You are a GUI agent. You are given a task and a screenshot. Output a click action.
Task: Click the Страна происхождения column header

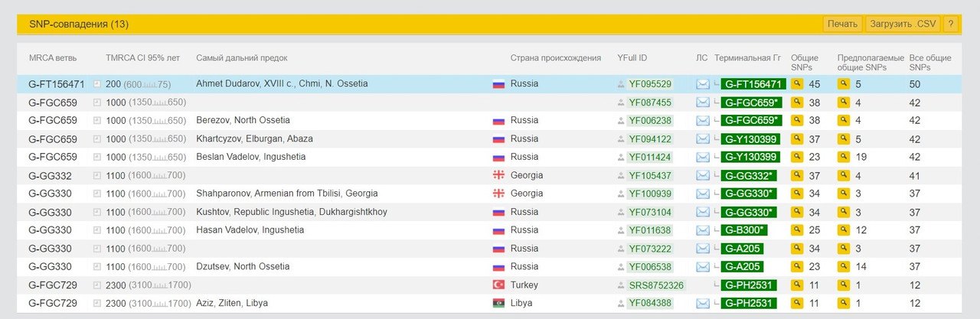[556, 58]
